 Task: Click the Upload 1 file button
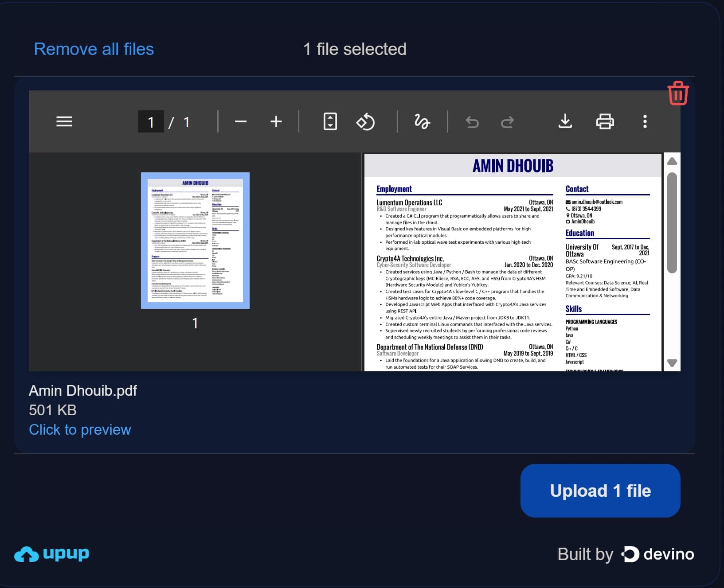click(600, 491)
